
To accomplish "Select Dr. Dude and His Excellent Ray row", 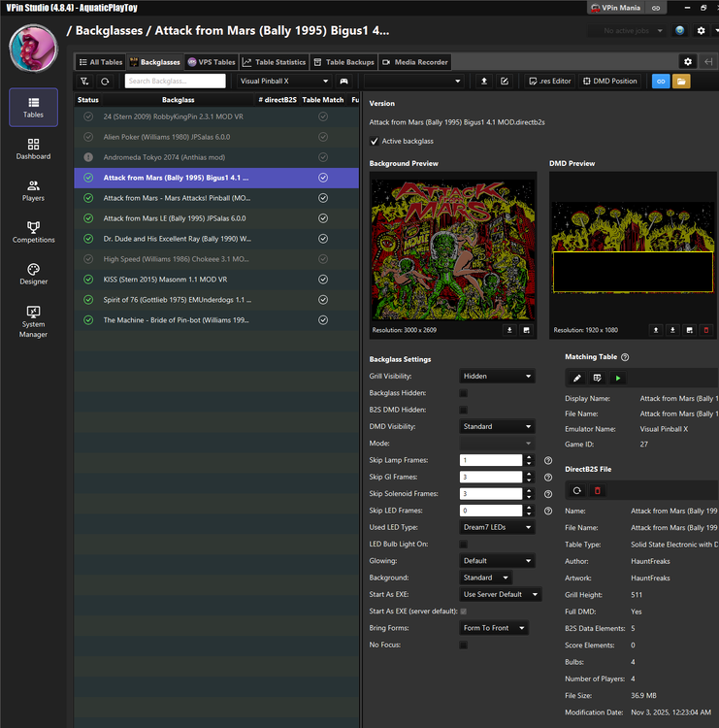I will coord(216,239).
